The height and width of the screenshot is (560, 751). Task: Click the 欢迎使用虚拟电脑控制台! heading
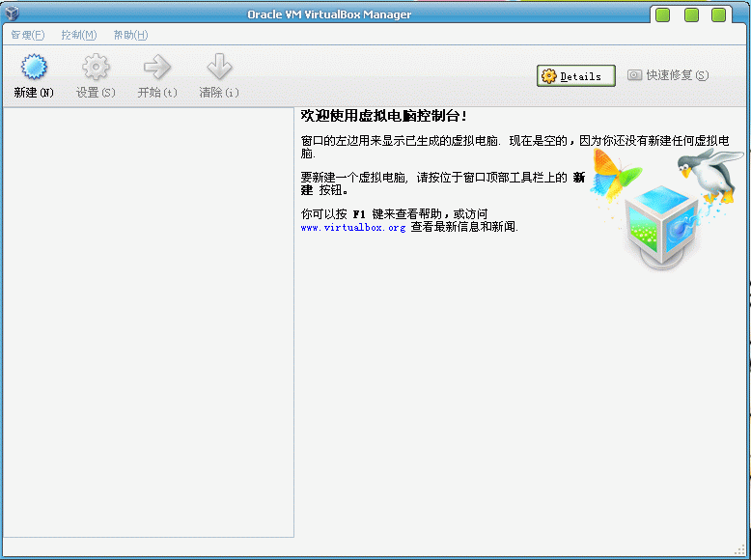point(383,116)
